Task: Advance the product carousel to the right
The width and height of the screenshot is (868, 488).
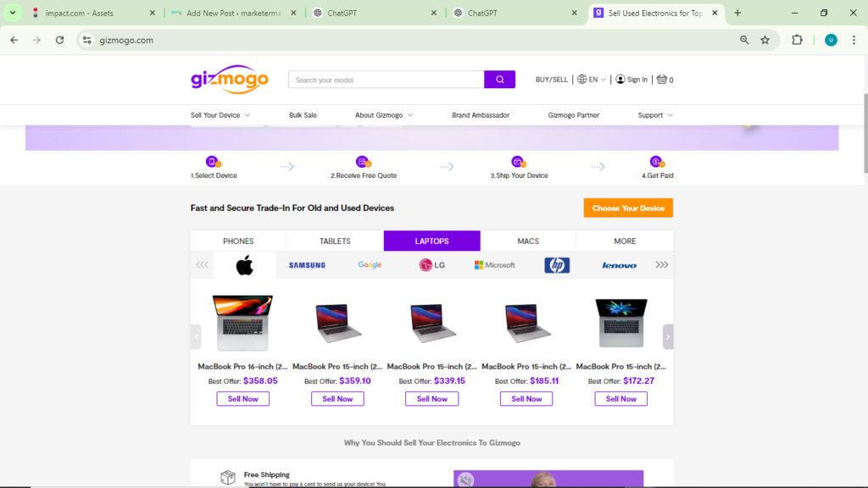Action: pos(668,336)
